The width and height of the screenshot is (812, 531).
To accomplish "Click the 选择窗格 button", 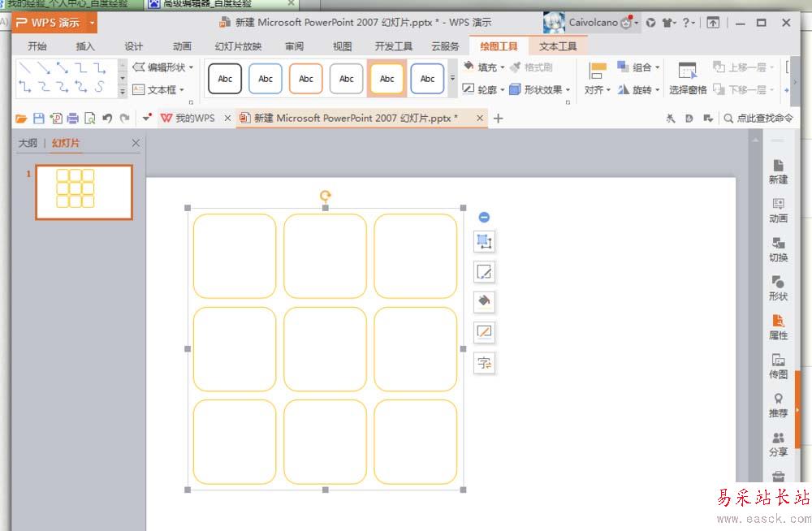I will [x=687, y=79].
